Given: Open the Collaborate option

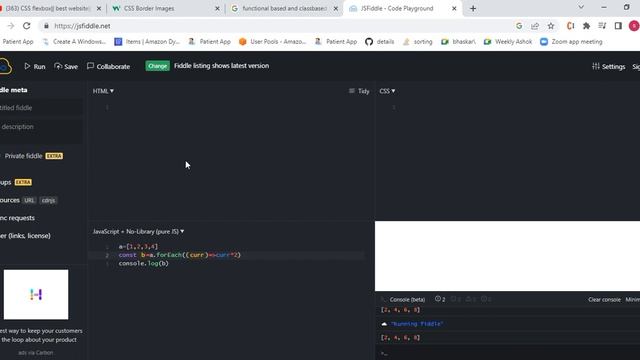Looking at the screenshot, I should (x=109, y=66).
